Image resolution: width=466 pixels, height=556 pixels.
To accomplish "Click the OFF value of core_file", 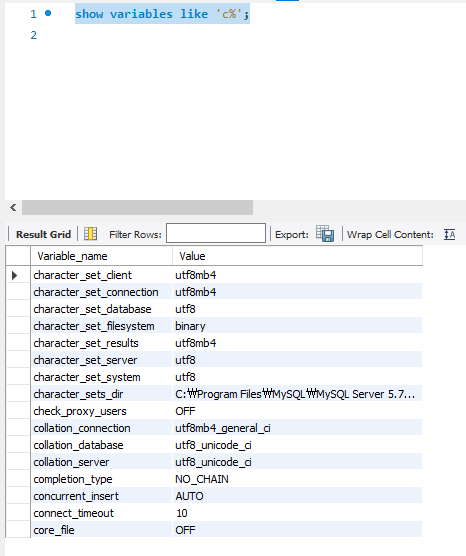I will pos(297,530).
